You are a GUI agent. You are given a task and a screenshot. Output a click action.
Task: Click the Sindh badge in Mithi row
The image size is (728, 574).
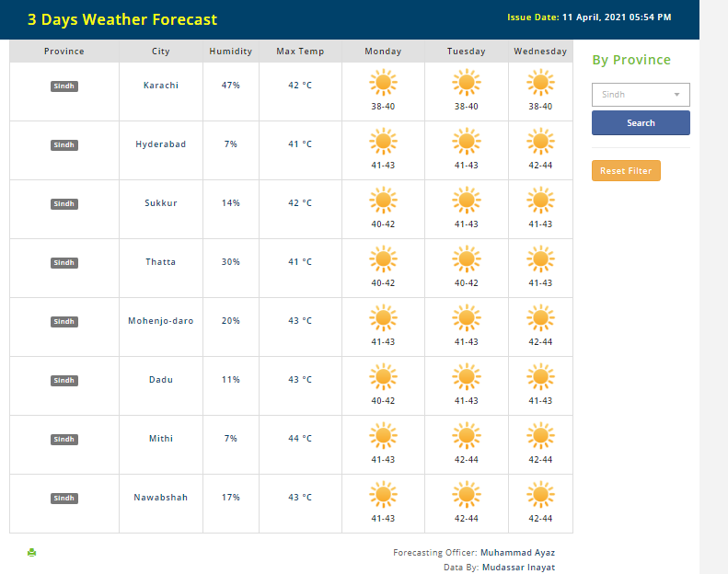pos(64,440)
